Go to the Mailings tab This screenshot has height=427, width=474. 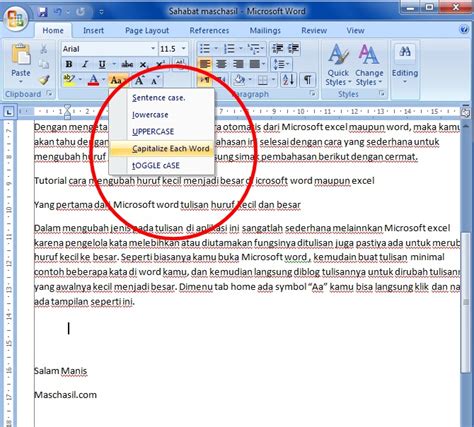(265, 31)
